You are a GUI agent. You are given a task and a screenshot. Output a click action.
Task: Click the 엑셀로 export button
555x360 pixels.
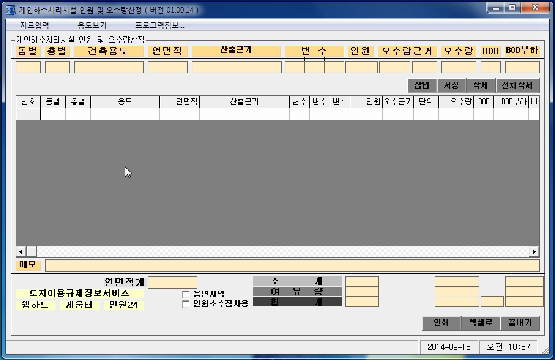point(481,323)
